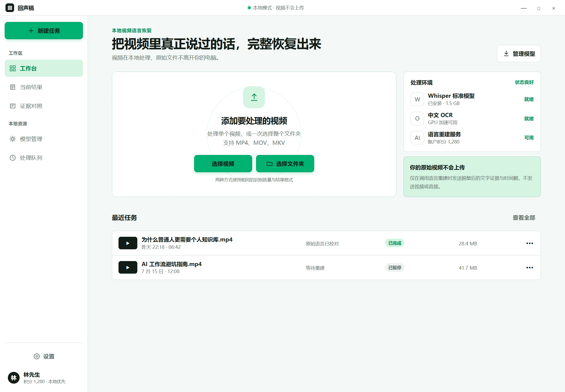This screenshot has height=392, width=565.
Task: Play thumbnail of 为什么普通人更需要个人知识库.mp4
Action: [128, 243]
